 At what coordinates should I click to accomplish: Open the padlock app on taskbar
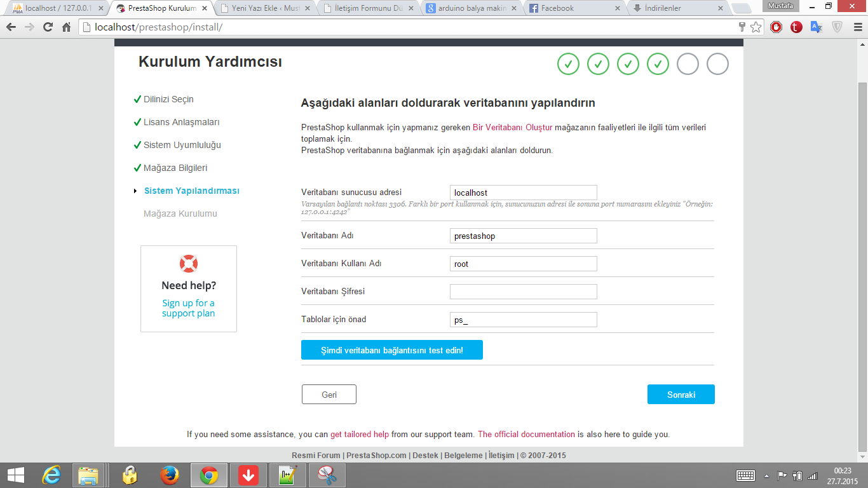click(x=130, y=475)
